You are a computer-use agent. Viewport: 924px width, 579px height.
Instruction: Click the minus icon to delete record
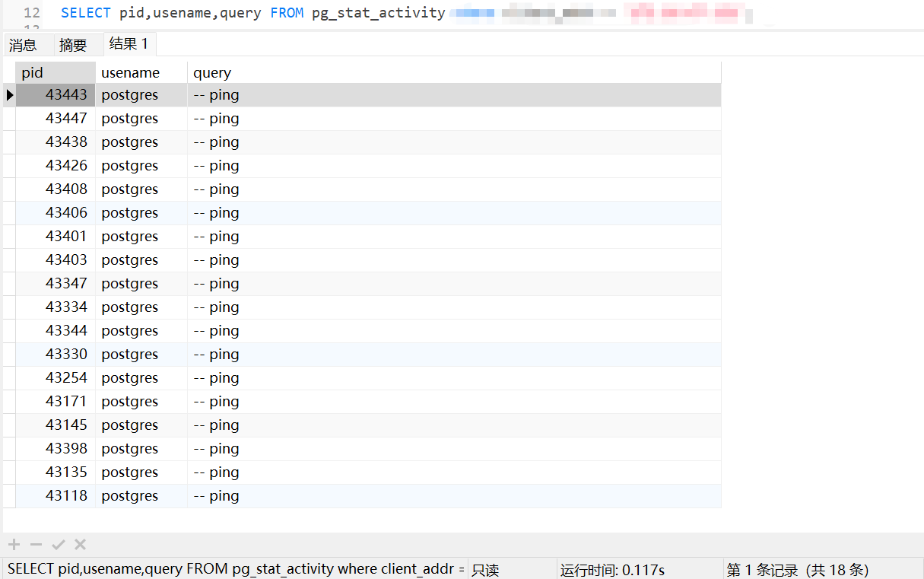[x=36, y=544]
